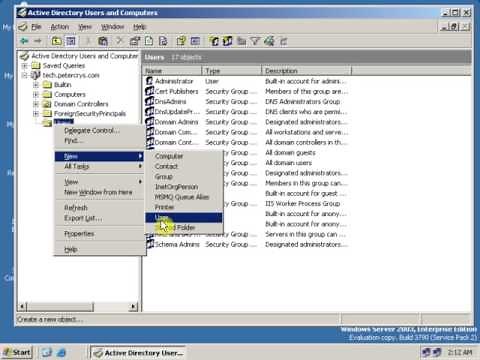The width and height of the screenshot is (480, 360).
Task: Select Group in the New submenu
Action: [x=184, y=177]
